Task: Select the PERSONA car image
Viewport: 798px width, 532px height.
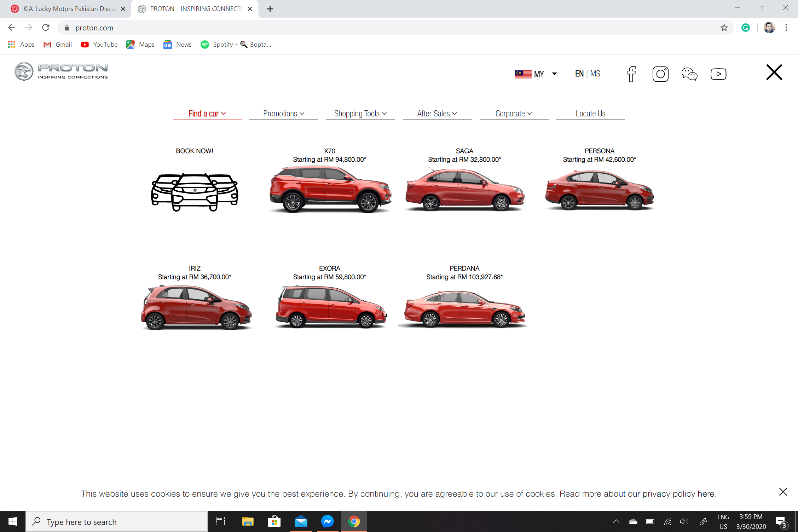Action: [x=600, y=190]
